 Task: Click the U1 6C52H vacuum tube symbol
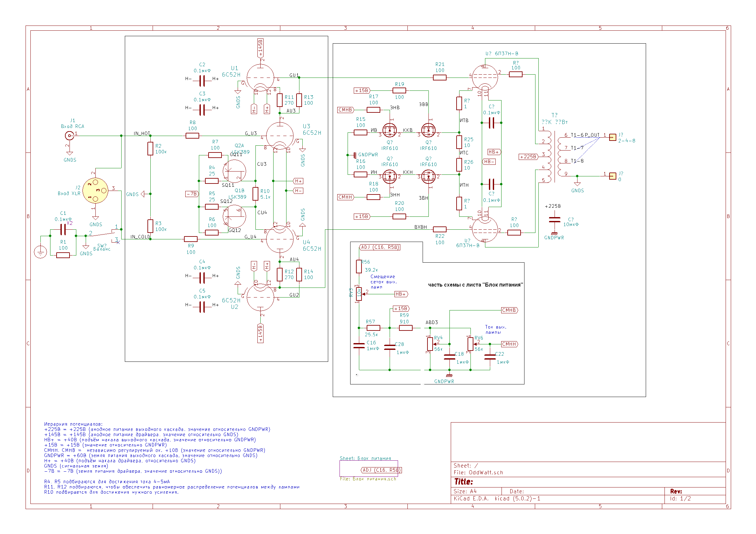click(260, 78)
